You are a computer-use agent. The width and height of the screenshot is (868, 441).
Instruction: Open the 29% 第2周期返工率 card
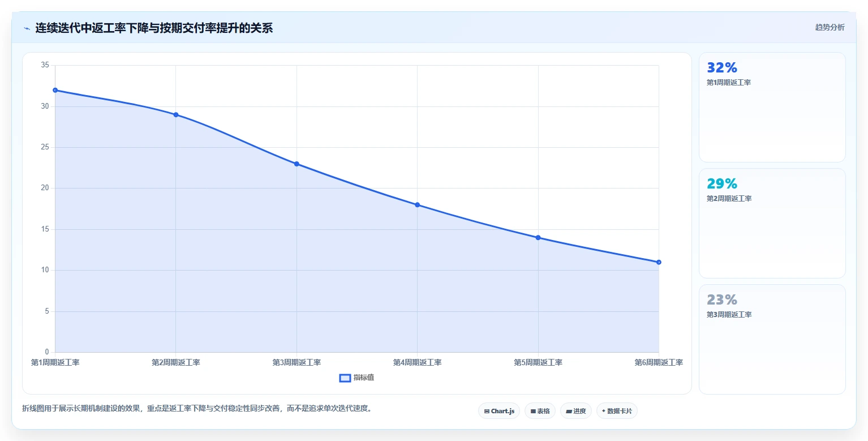click(772, 223)
